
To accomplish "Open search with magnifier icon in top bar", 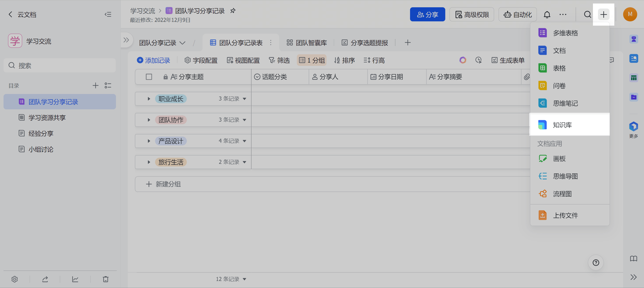I will coord(587,15).
